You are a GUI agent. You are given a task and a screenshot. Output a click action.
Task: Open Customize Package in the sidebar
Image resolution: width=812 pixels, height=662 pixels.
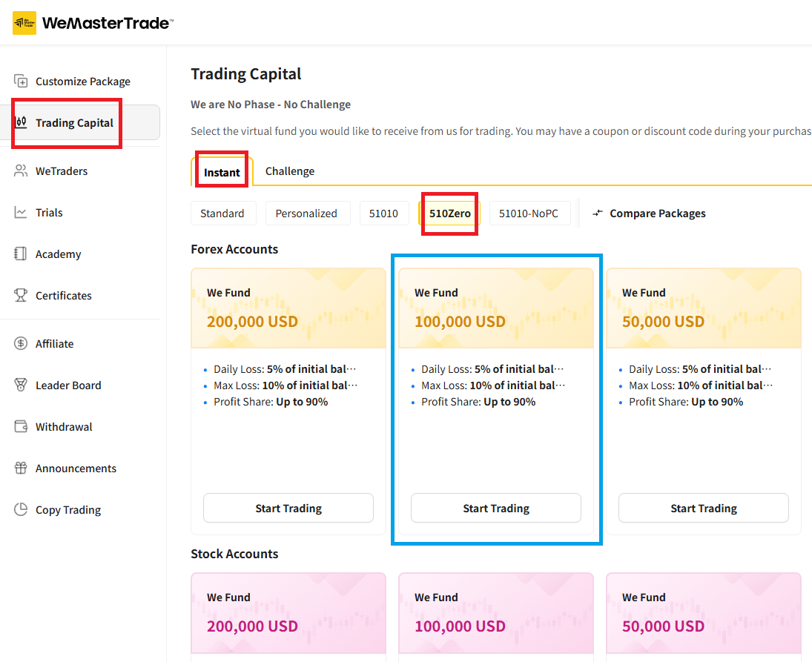coord(83,82)
